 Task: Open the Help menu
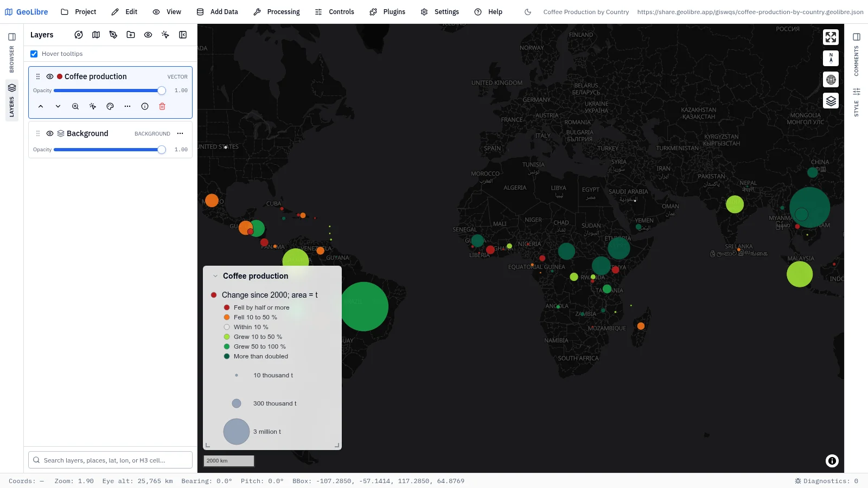pos(488,12)
